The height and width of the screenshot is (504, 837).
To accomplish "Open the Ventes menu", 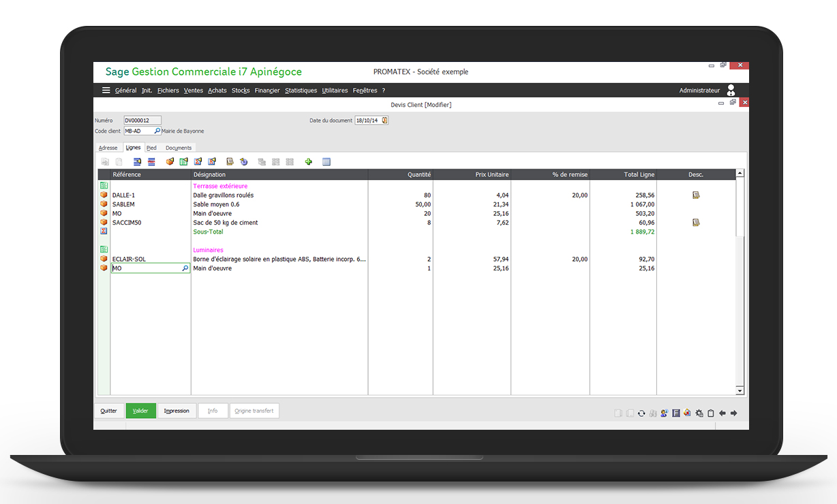I will [x=194, y=91].
